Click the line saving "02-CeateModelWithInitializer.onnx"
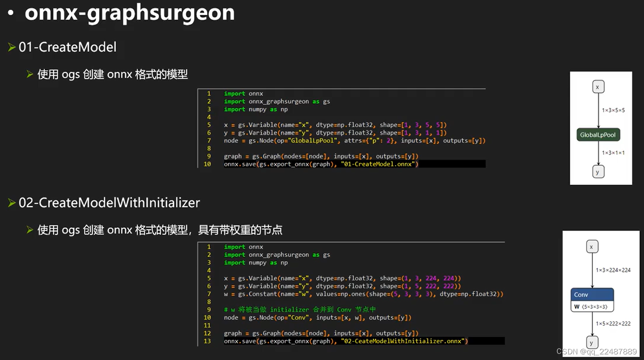644x360 pixels. [x=346, y=341]
